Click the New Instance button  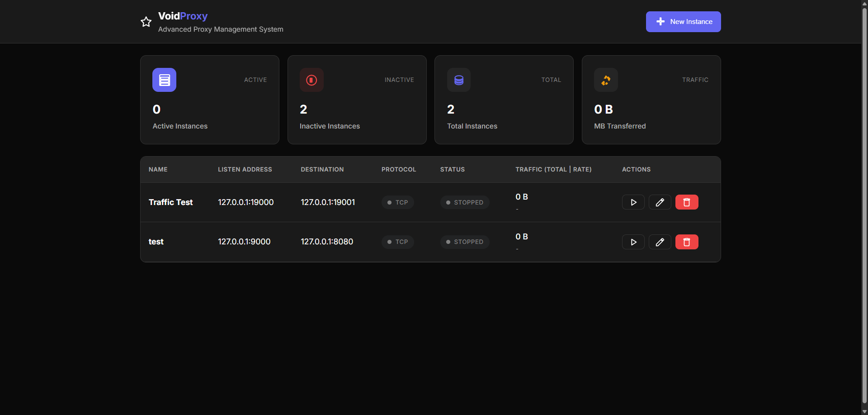pyautogui.click(x=683, y=21)
